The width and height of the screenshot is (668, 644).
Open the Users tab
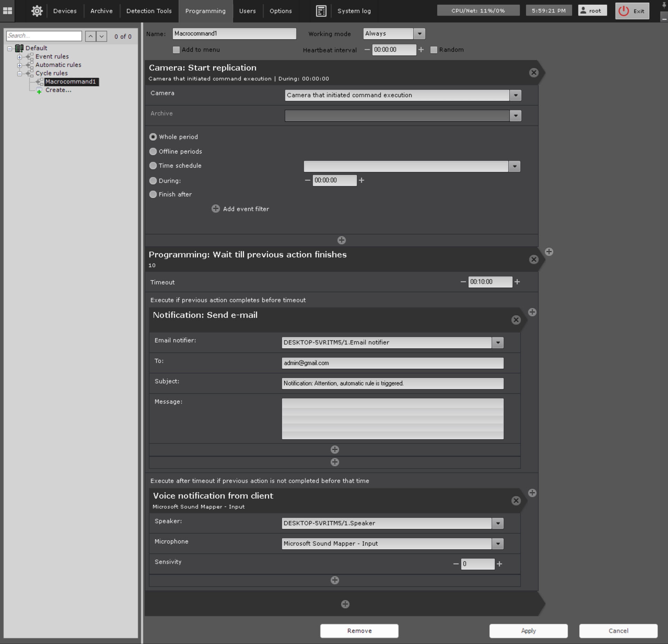tap(247, 11)
